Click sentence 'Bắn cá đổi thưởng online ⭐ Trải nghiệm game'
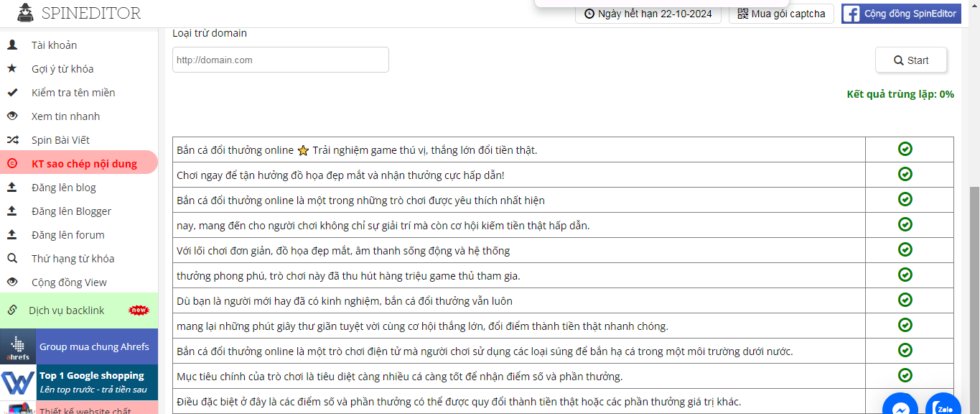 (357, 150)
